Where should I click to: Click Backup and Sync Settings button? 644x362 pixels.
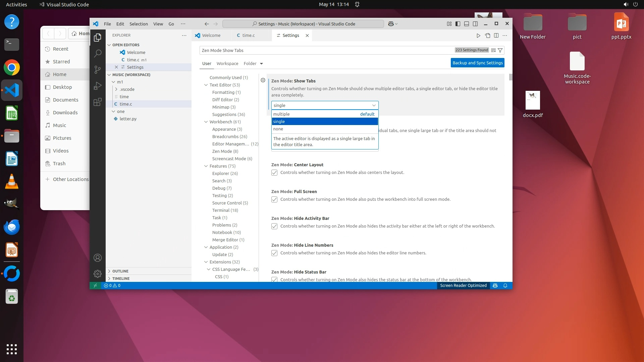click(477, 63)
